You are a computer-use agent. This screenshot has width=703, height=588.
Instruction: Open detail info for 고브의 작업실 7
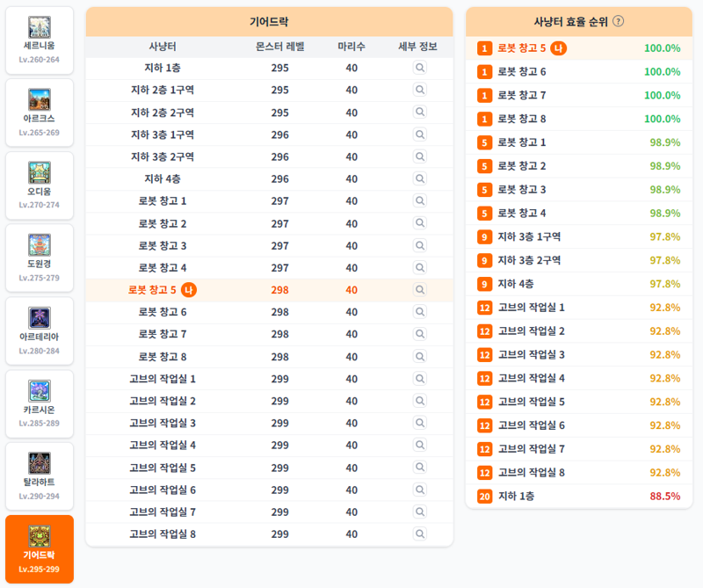[420, 512]
